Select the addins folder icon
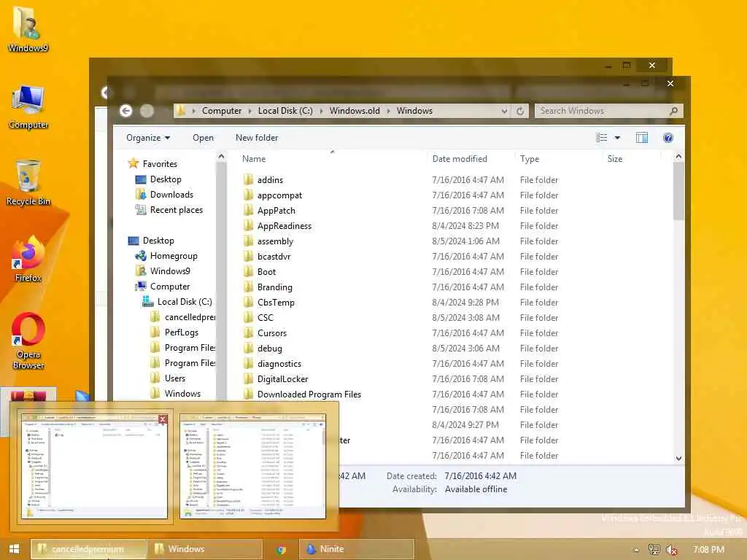The image size is (747, 560). pos(248,179)
